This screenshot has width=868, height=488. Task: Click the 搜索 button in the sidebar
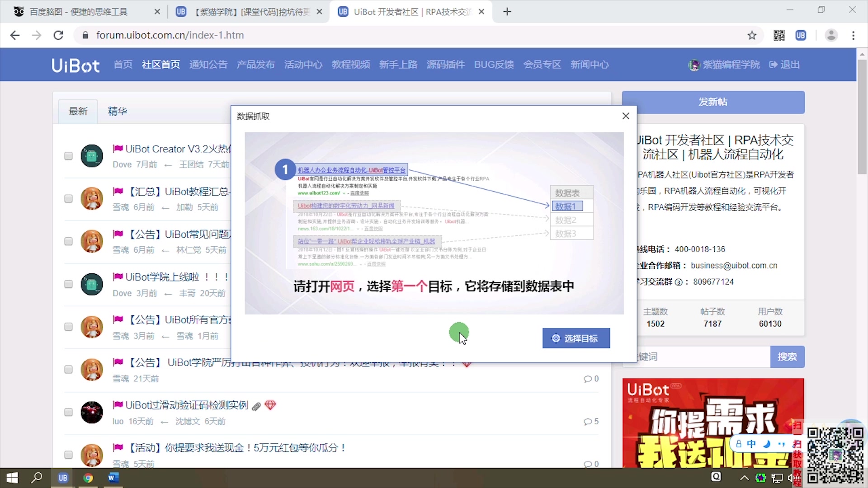coord(787,357)
